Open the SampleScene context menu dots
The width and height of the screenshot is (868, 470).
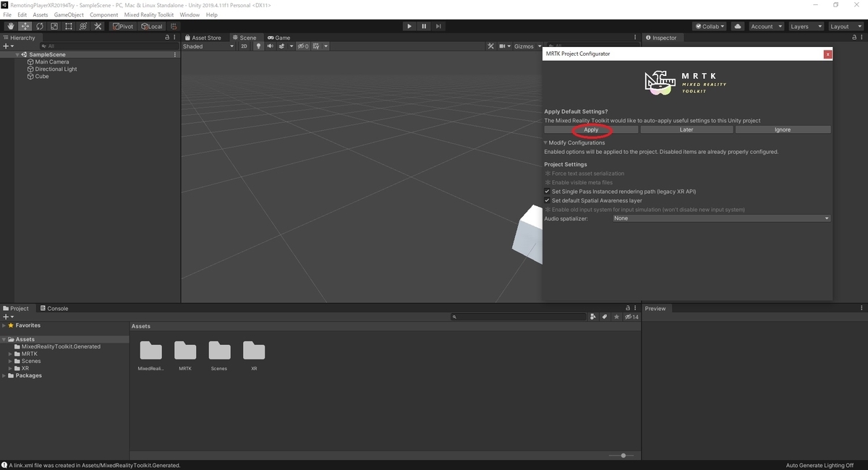click(x=175, y=55)
